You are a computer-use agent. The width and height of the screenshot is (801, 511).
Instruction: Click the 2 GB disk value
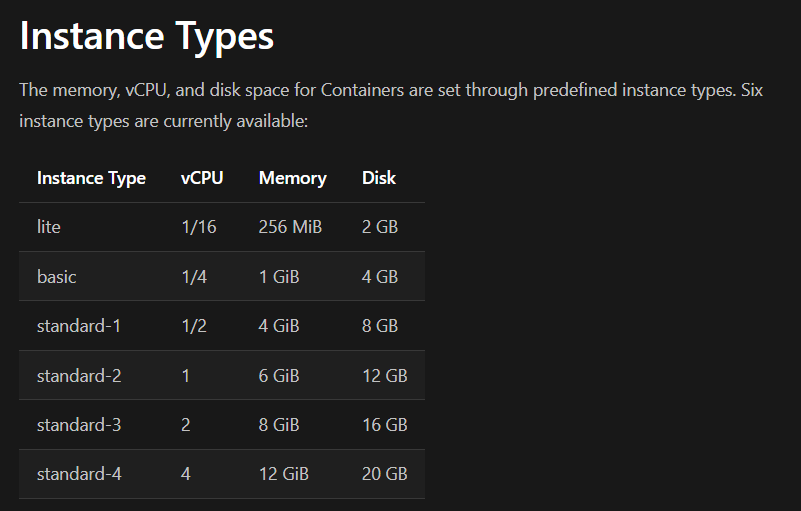[x=380, y=227]
